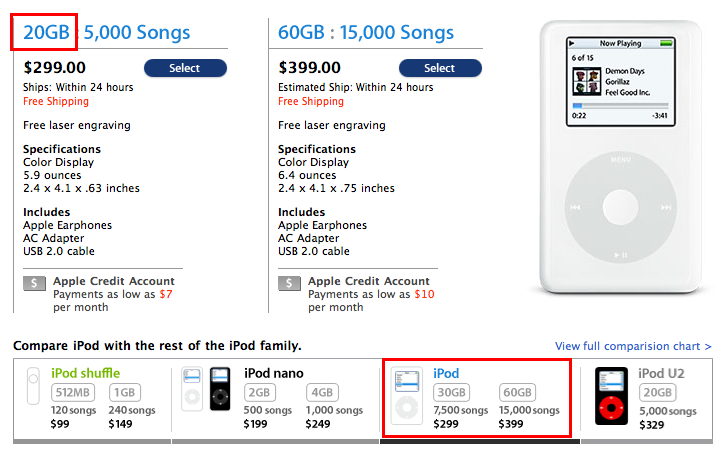Open the iPod nano family heading
This screenshot has width=718, height=449.
coord(276,374)
